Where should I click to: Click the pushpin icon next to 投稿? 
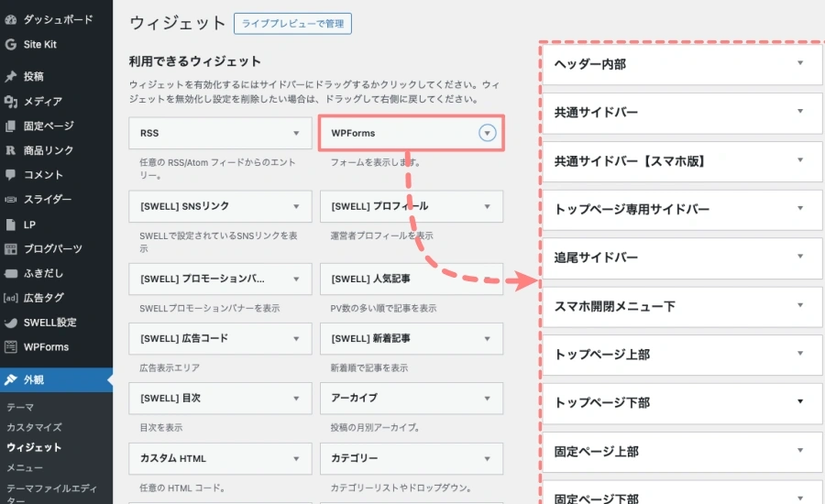point(10,76)
